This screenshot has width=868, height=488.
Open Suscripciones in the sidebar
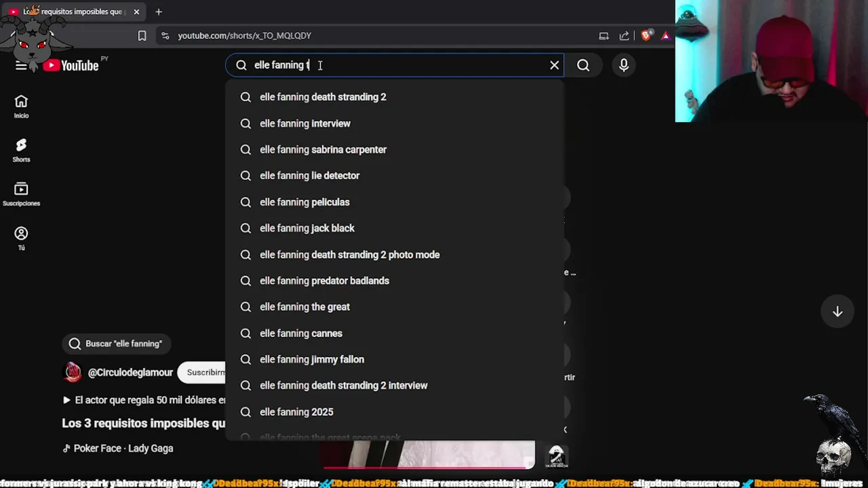[x=21, y=194]
